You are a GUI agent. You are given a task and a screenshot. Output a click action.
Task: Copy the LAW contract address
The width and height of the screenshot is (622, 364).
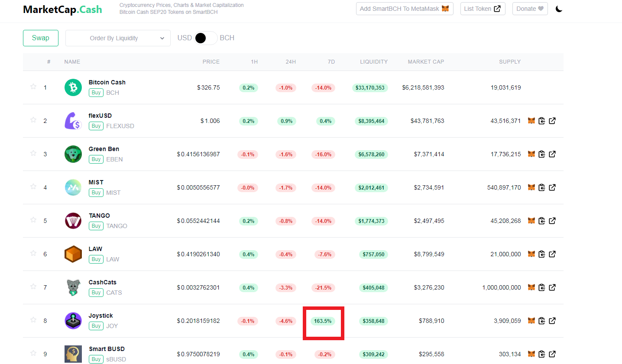[542, 254]
